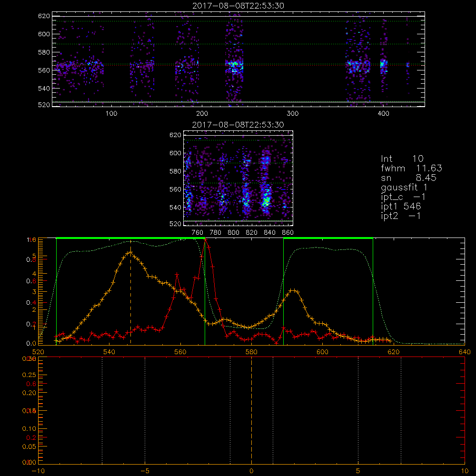The height and width of the screenshot is (476, 476).
Task: Select the 'Int 10' readout
Action: point(402,159)
